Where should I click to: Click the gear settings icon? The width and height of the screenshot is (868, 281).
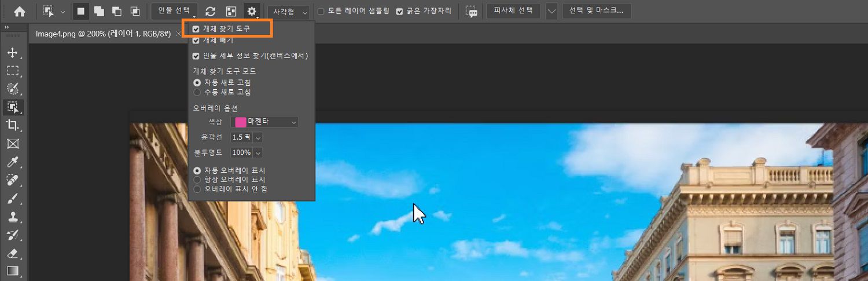point(252,12)
